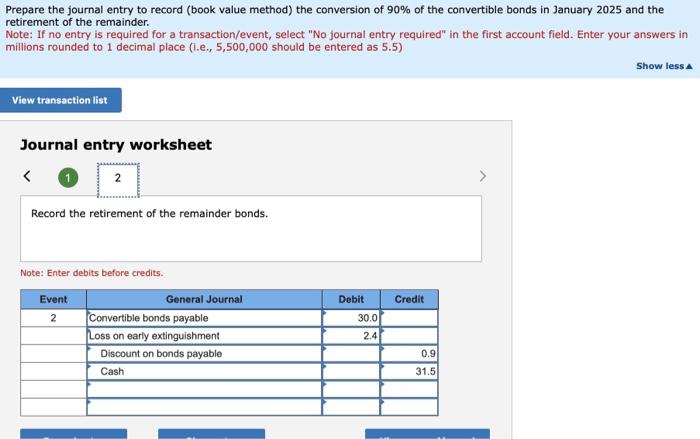Click the Event column header
Screen dimensions: 700x439
[53, 299]
